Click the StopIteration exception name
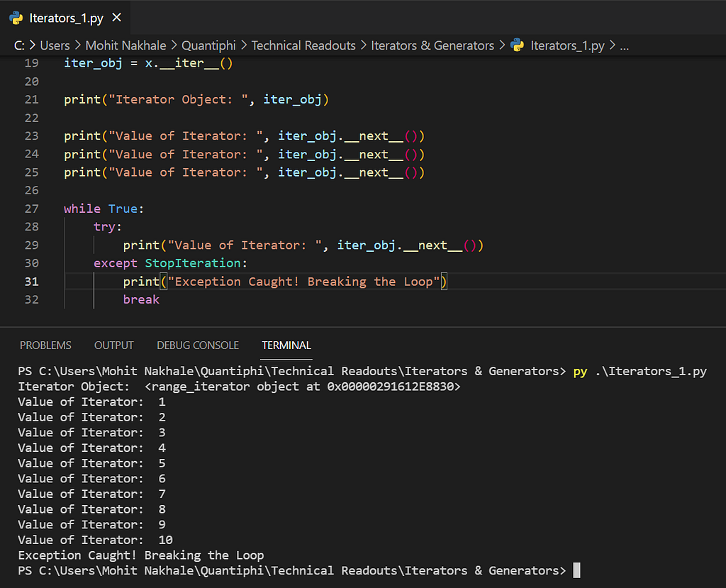 click(x=193, y=263)
